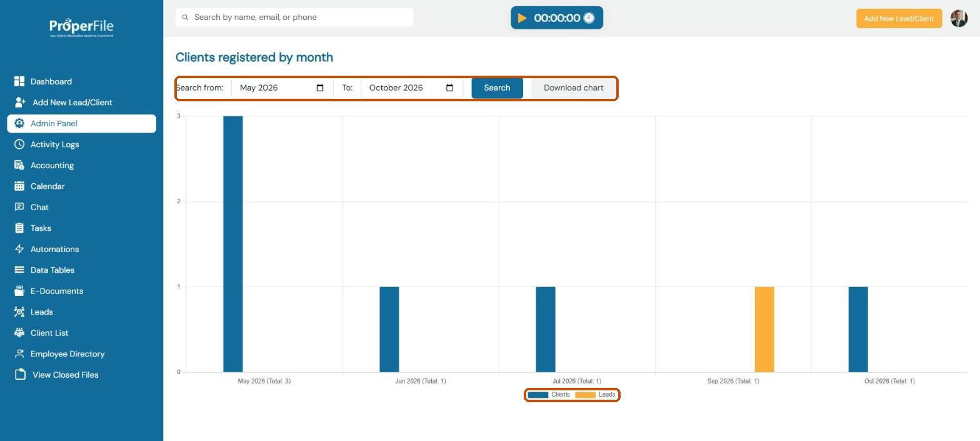
Task: Click the May 2026 Search from field
Action: pos(282,88)
